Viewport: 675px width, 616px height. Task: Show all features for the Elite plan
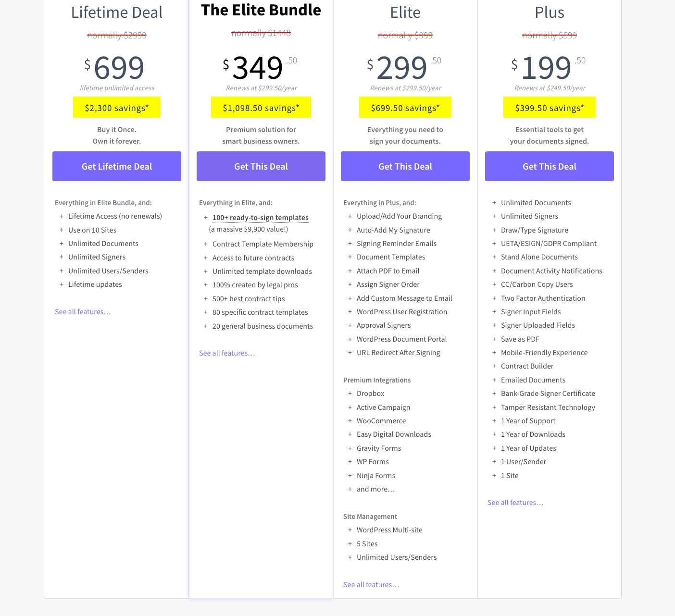[x=371, y=585]
